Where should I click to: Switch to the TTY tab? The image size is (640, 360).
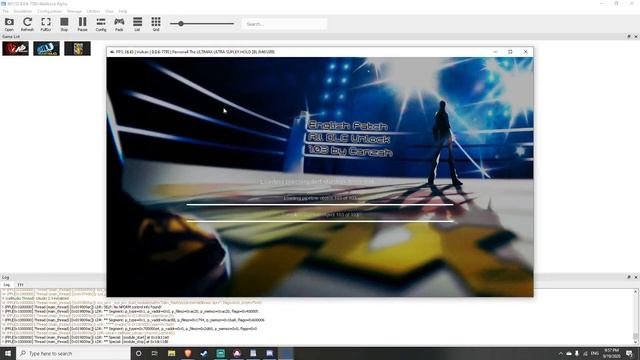point(20,284)
